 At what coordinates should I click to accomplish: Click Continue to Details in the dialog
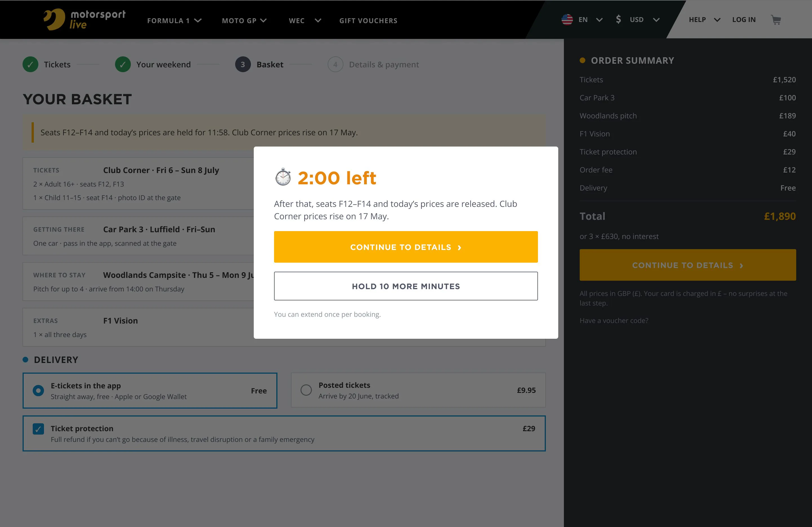pyautogui.click(x=406, y=247)
